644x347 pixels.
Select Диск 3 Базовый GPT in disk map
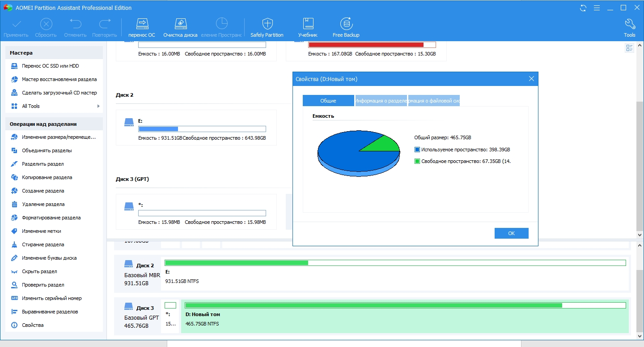pos(137,317)
